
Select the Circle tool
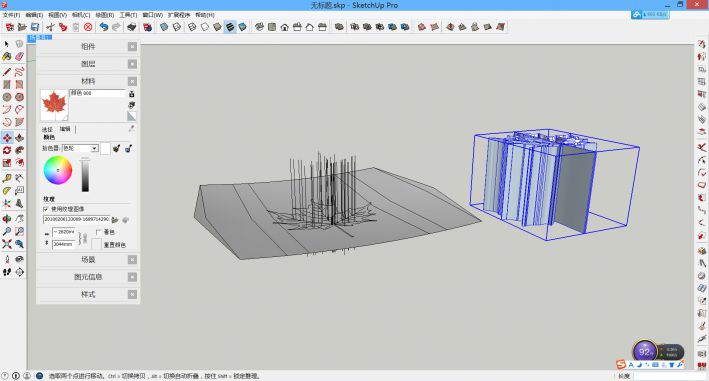click(x=6, y=97)
